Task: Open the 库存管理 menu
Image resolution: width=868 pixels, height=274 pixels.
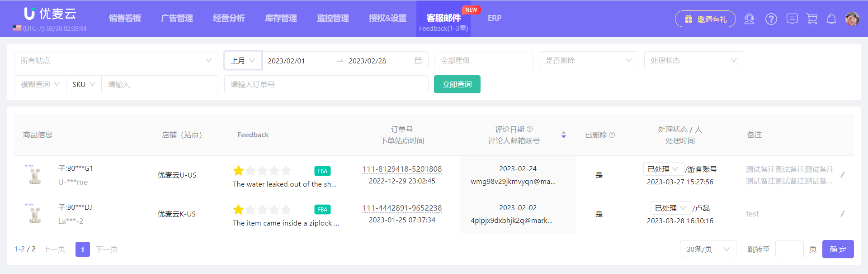Action: tap(281, 18)
